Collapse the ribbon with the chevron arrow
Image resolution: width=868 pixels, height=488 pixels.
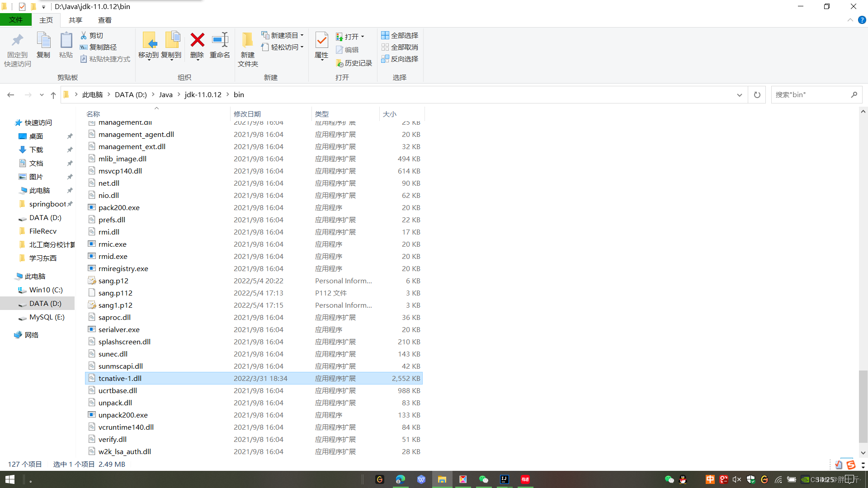[x=850, y=20]
